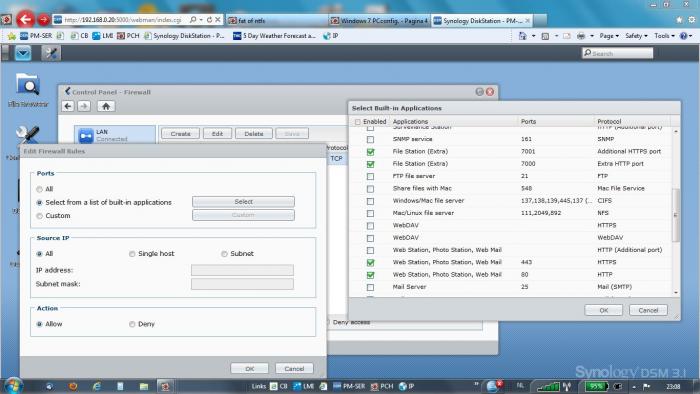Uncheck File Station (Extra) port 7000
The width and height of the screenshot is (700, 394).
coord(371,164)
